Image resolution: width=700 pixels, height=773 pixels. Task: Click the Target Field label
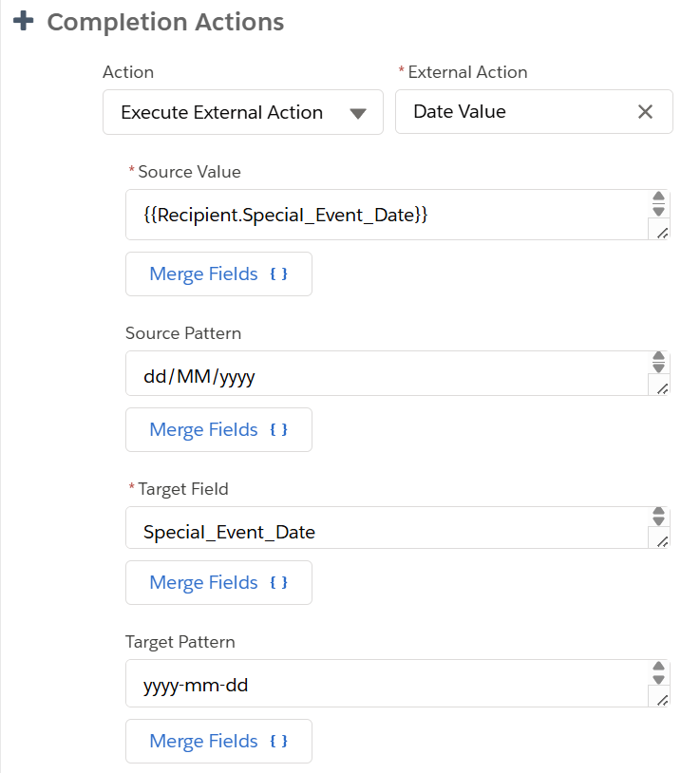pos(183,489)
